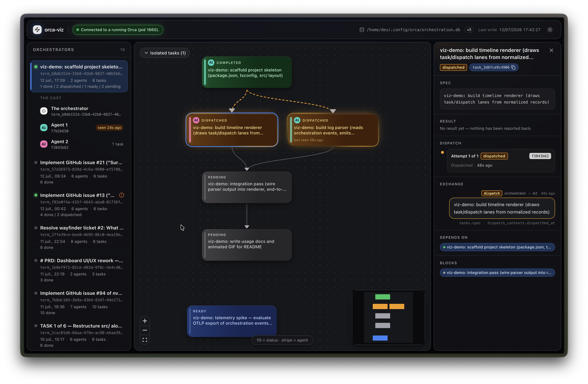
Task: Click the spec text box content
Action: click(497, 99)
